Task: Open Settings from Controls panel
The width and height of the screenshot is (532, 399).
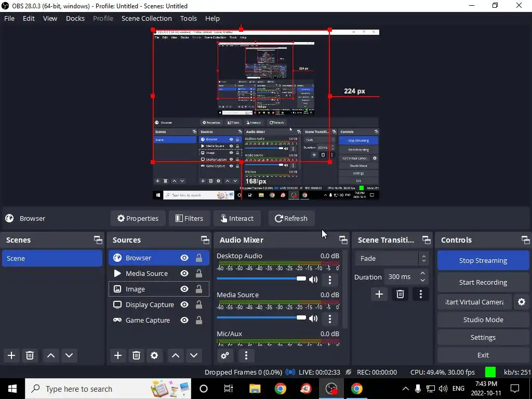Action: [x=483, y=337]
